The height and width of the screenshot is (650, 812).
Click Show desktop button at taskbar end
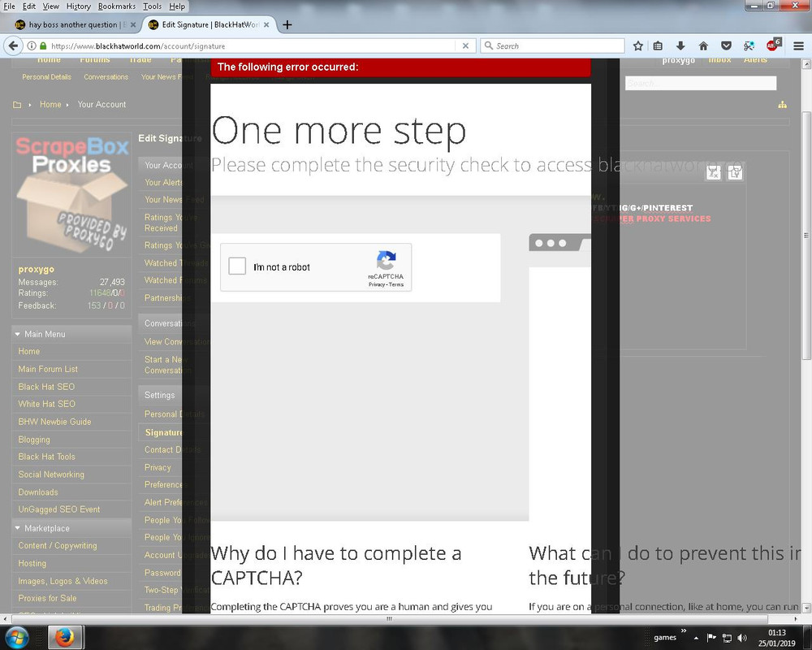[808, 638]
